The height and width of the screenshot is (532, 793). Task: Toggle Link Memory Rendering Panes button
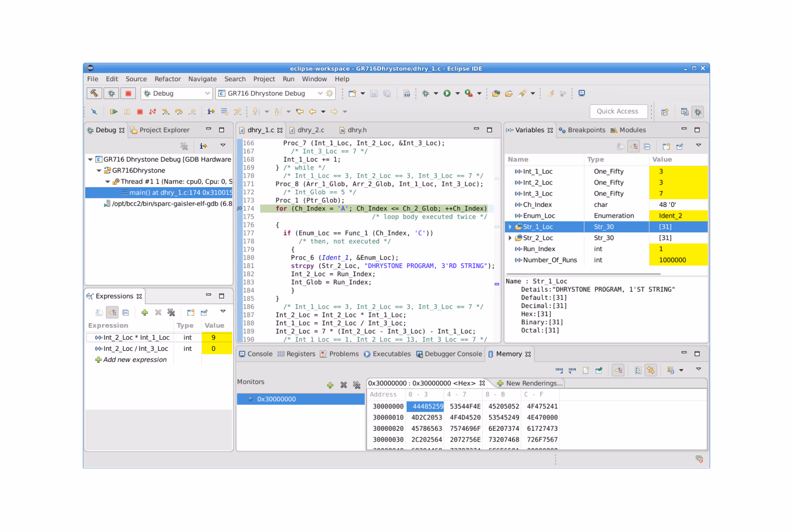click(x=651, y=370)
